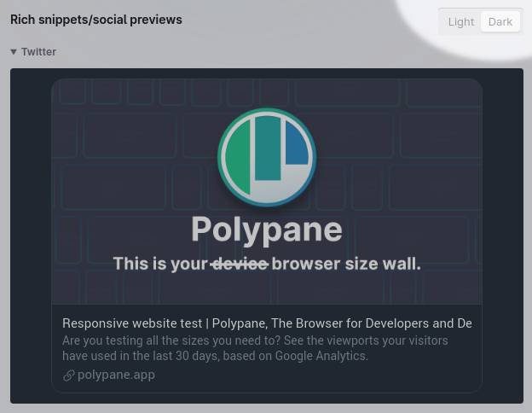
Task: Collapse Twitter section with disclosure triangle
Action: coord(14,51)
